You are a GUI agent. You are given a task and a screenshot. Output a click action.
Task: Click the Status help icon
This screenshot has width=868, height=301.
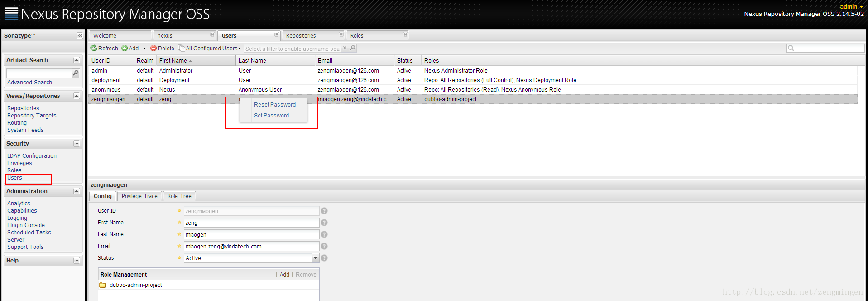324,258
